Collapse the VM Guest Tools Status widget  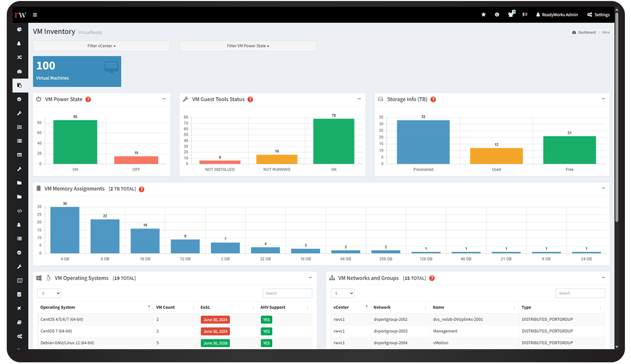tap(359, 99)
